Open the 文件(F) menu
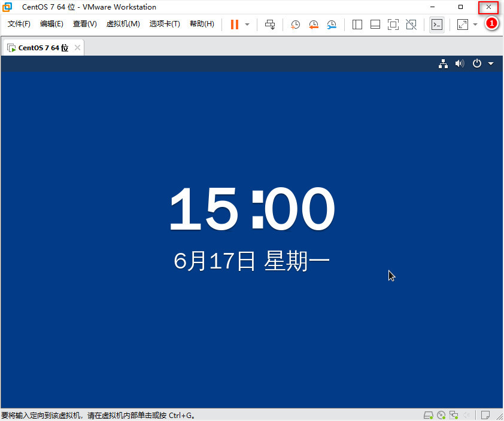The image size is (504, 421). (x=19, y=24)
